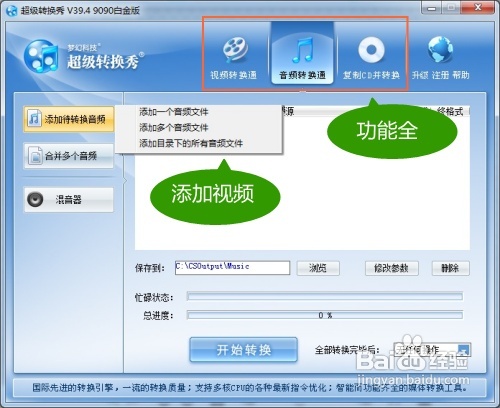This screenshot has width=500, height=408.
Task: Click the globe icon for 升级 注册 帮助
Action: coord(440,49)
